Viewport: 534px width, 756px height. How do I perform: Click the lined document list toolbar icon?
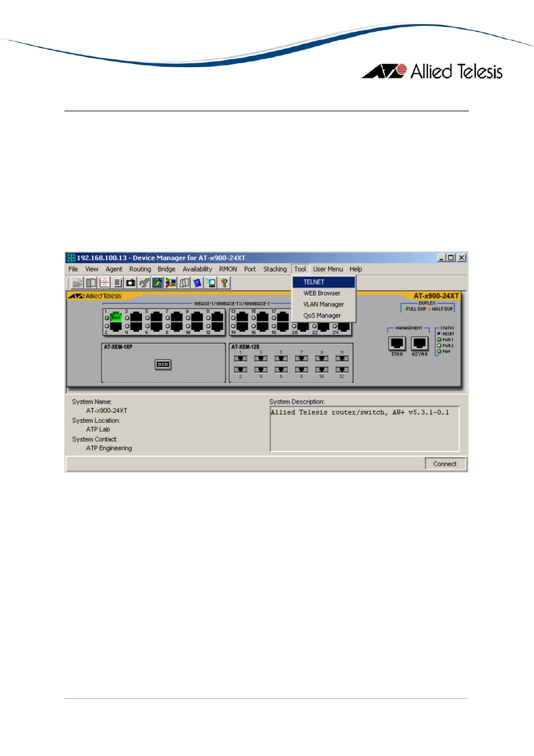(x=118, y=283)
